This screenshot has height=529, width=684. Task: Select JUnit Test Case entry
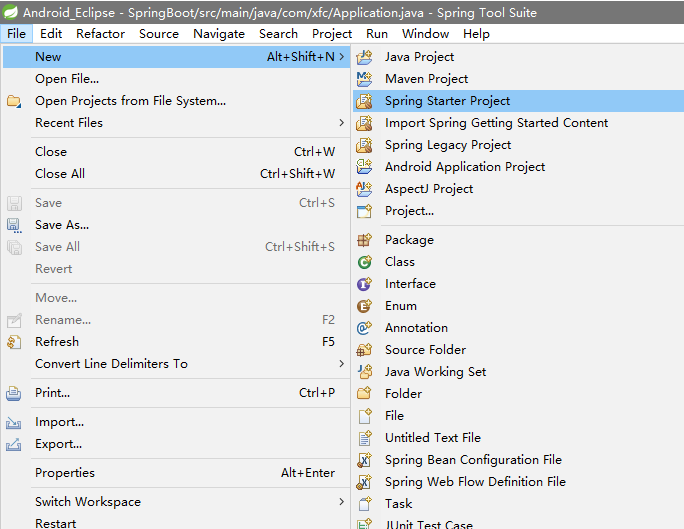click(x=518, y=522)
